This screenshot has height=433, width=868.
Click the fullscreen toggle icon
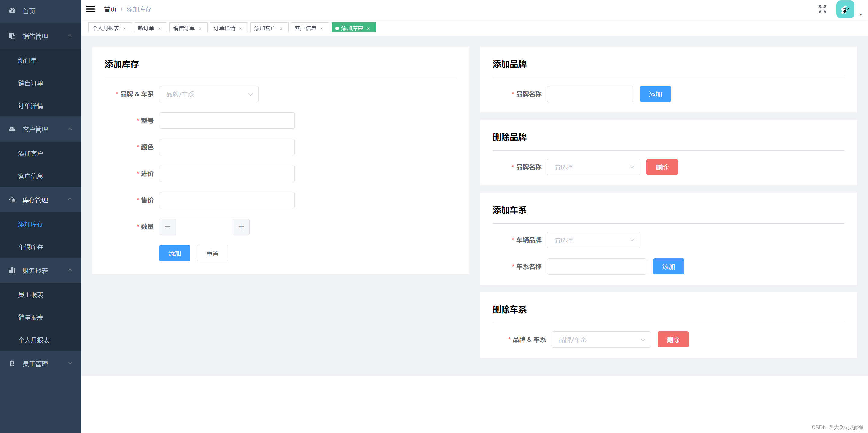(x=822, y=9)
